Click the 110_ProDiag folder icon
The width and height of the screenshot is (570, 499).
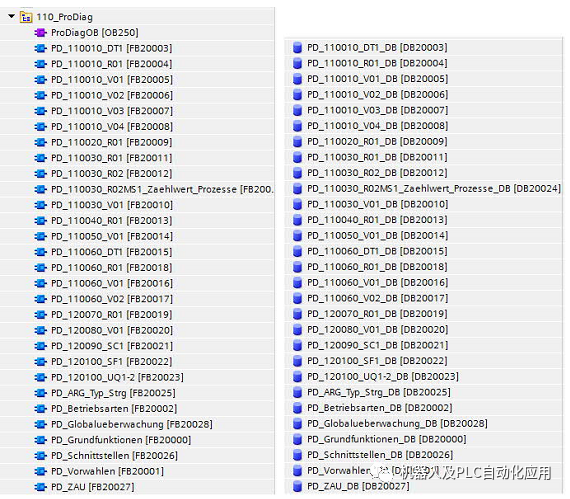(26, 17)
